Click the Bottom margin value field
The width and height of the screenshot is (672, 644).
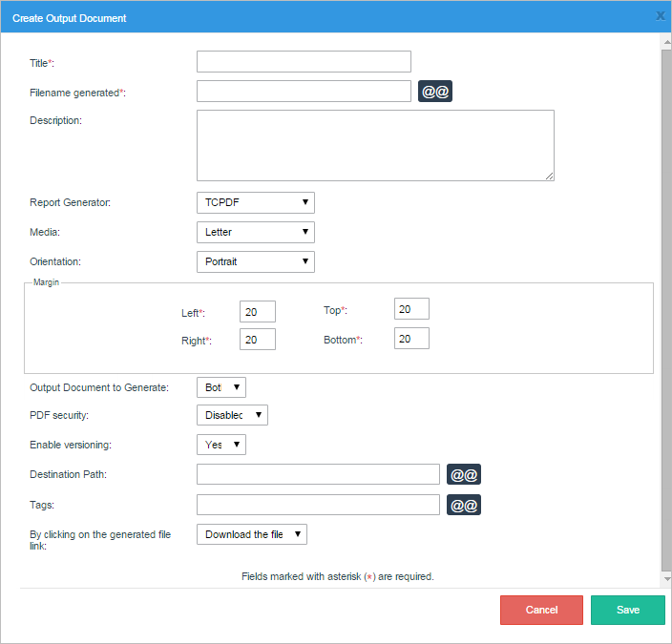tap(411, 339)
